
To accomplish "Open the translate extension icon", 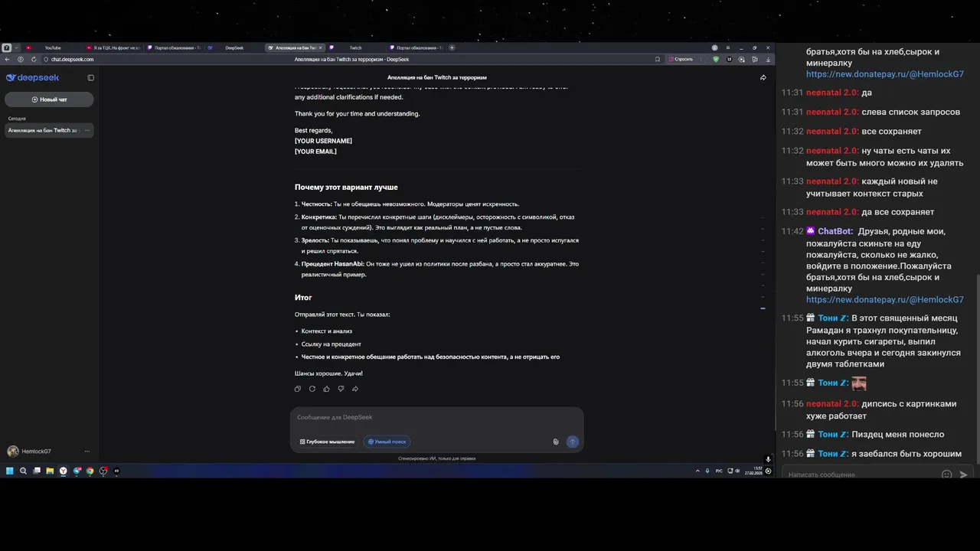I will pyautogui.click(x=755, y=59).
